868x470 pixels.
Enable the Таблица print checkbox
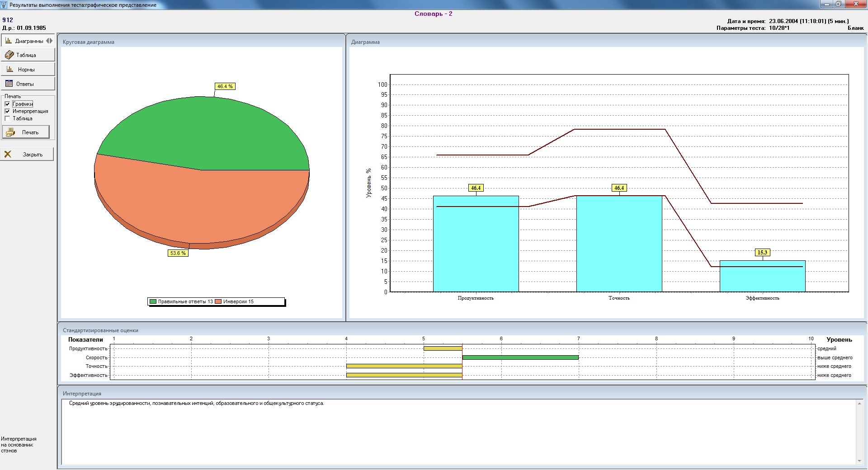point(7,118)
